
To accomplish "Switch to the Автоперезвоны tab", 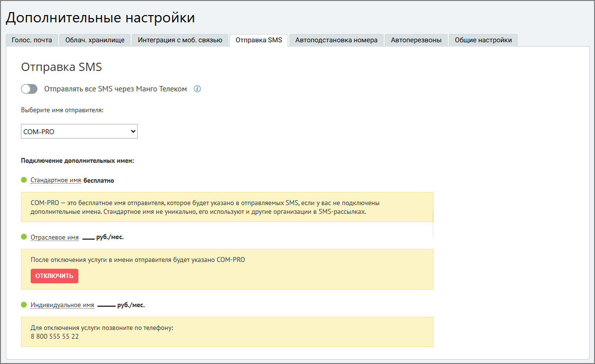I will (x=416, y=40).
